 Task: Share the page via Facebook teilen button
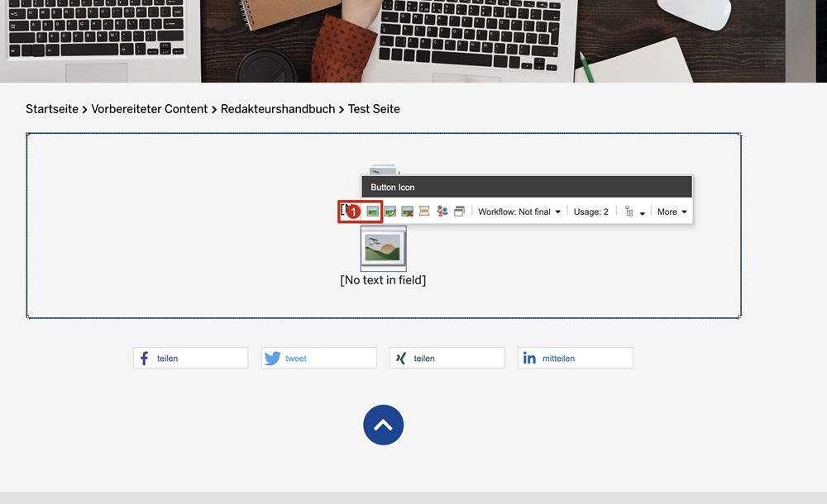coord(190,358)
